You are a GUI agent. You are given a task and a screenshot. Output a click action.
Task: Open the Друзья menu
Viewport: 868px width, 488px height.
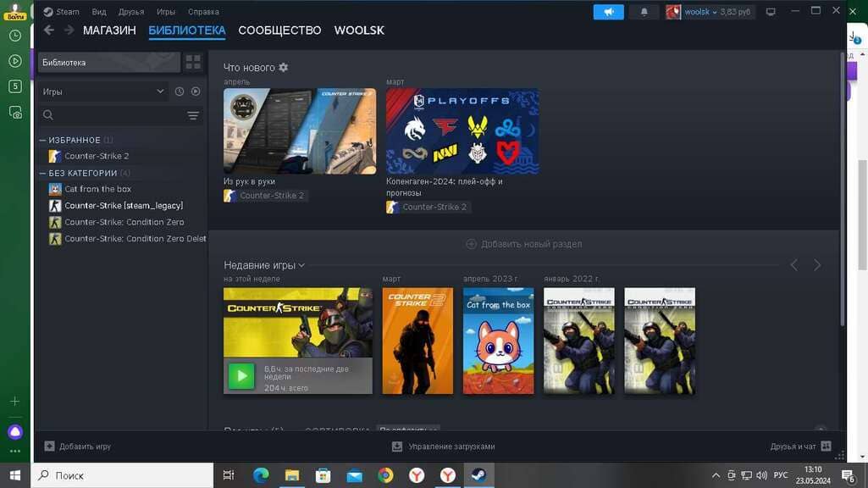pos(131,12)
